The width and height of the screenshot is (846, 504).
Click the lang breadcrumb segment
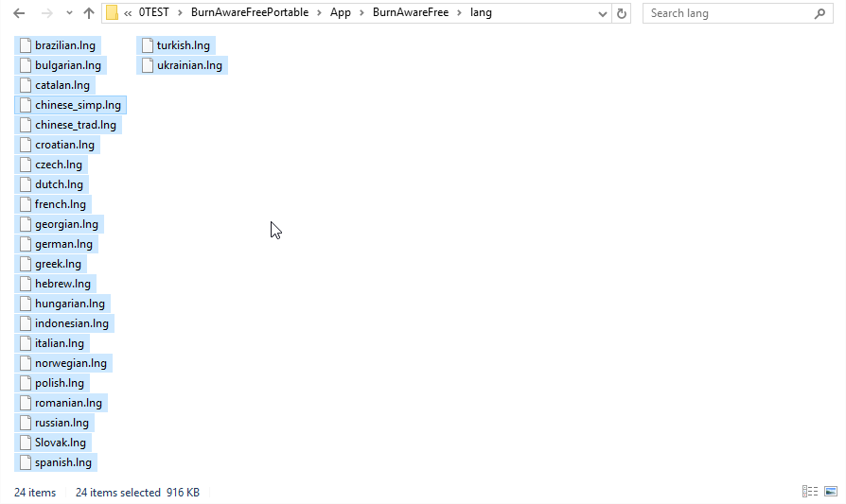pyautogui.click(x=481, y=12)
